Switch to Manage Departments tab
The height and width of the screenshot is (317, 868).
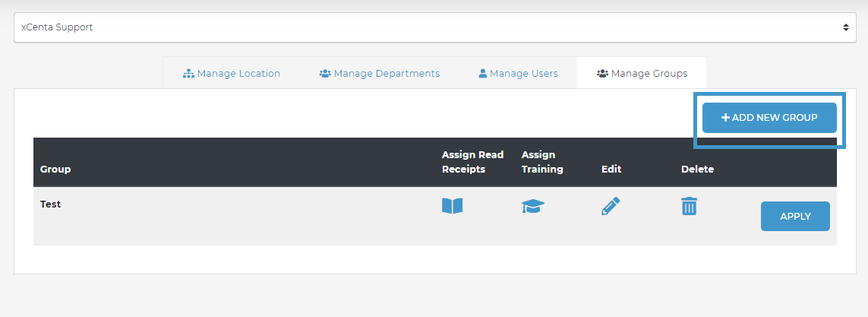tap(379, 73)
